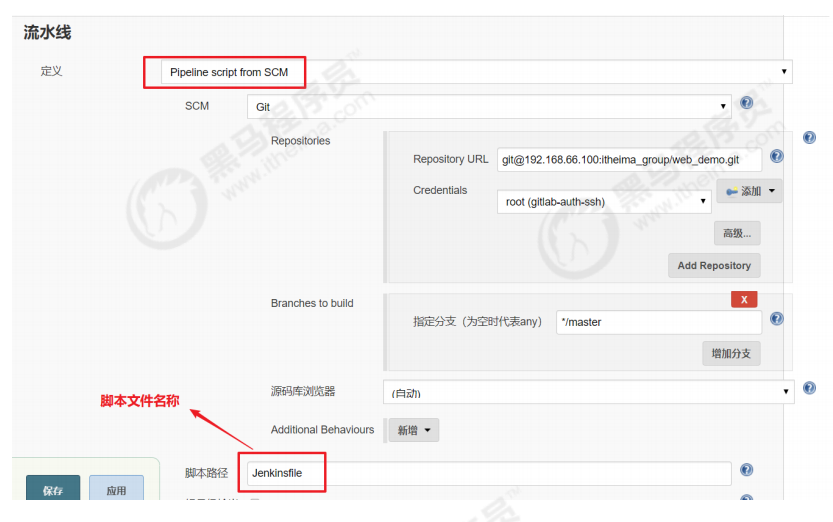Expand the 源码库浏览器 (自动) dropdown

click(x=589, y=392)
